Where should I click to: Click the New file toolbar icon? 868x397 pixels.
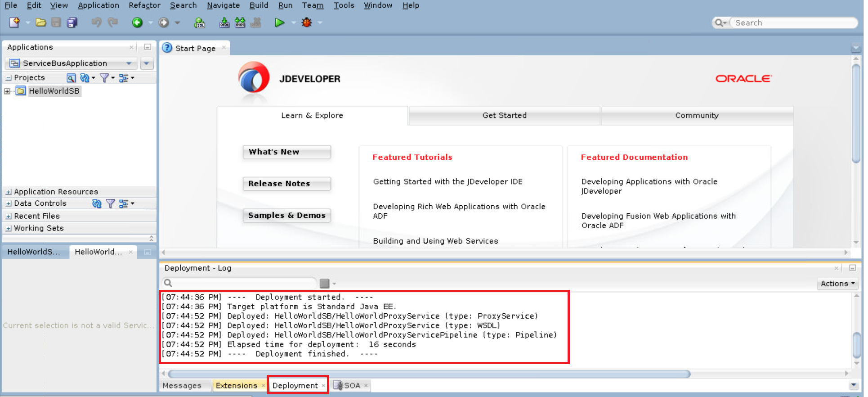14,23
